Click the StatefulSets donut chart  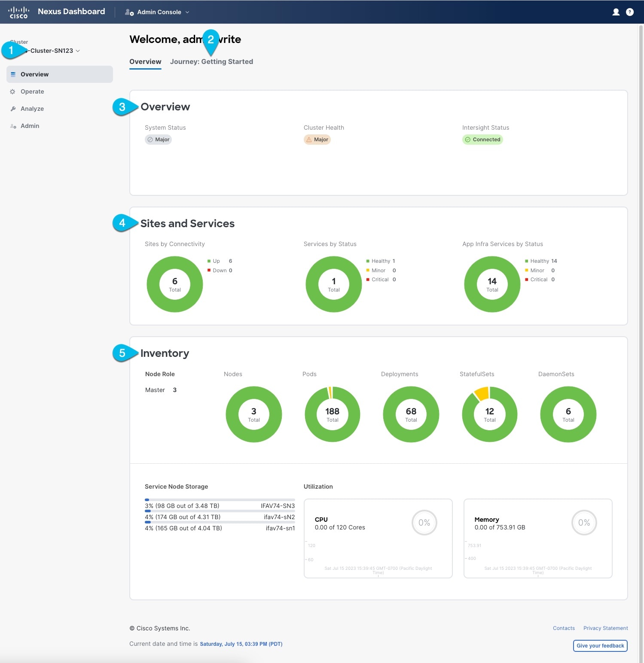click(x=490, y=414)
